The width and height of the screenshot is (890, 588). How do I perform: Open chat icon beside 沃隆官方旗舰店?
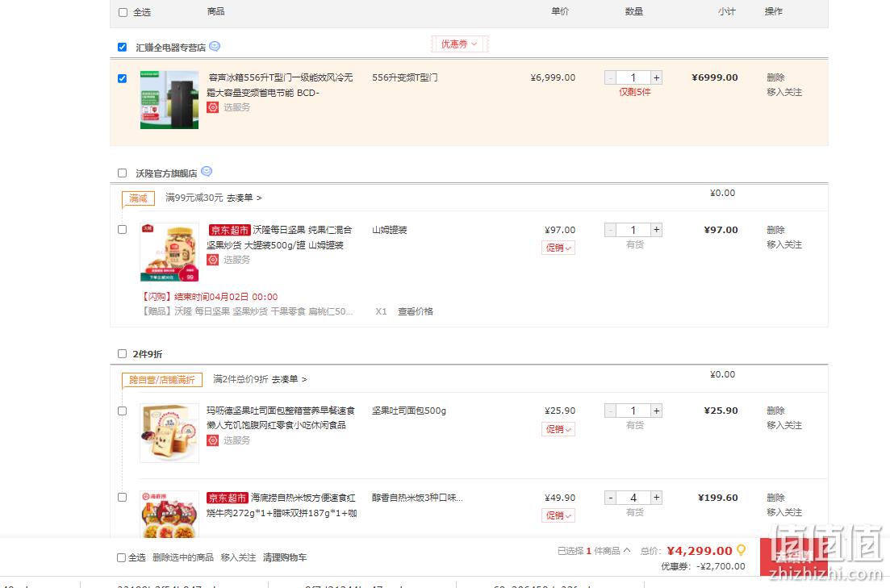coord(207,172)
